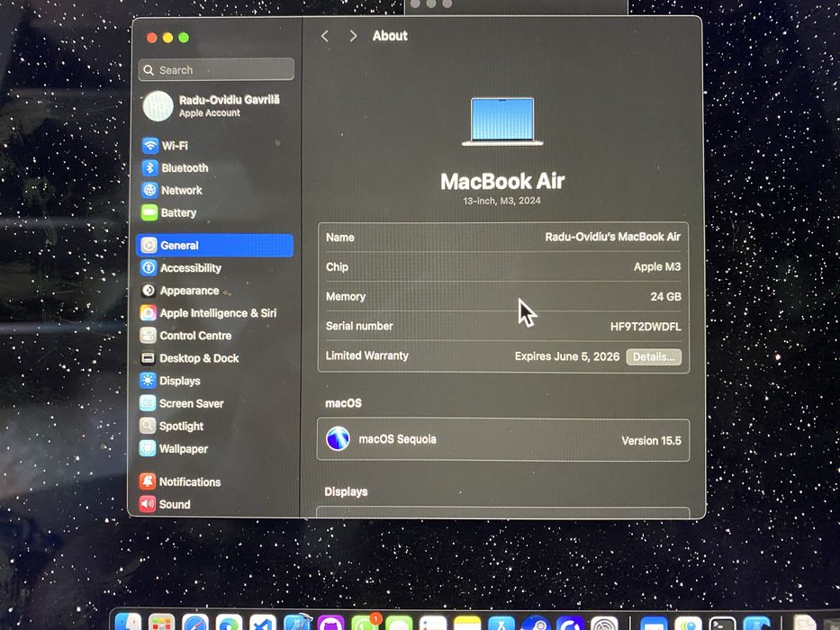Open Wallpaper settings
The height and width of the screenshot is (630, 840).
pyautogui.click(x=173, y=448)
